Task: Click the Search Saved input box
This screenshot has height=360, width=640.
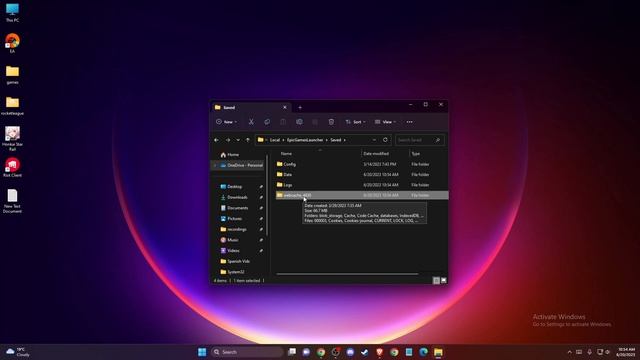Action: click(x=419, y=140)
